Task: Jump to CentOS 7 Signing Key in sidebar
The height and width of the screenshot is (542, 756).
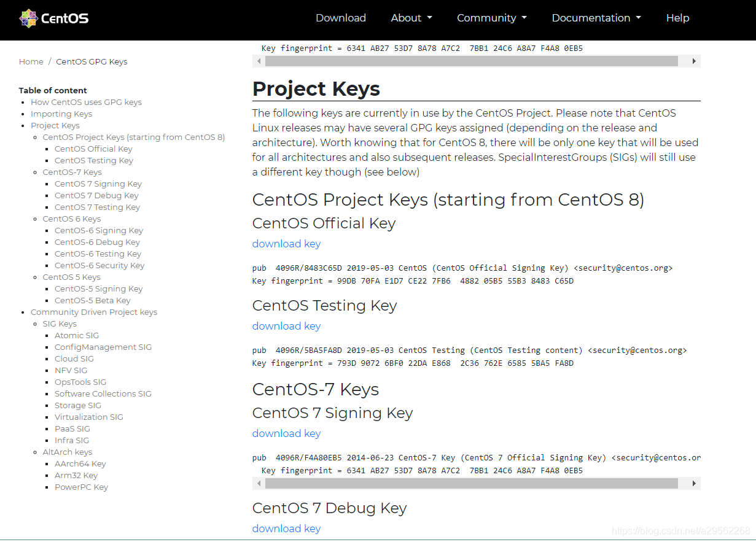Action: [x=98, y=184]
